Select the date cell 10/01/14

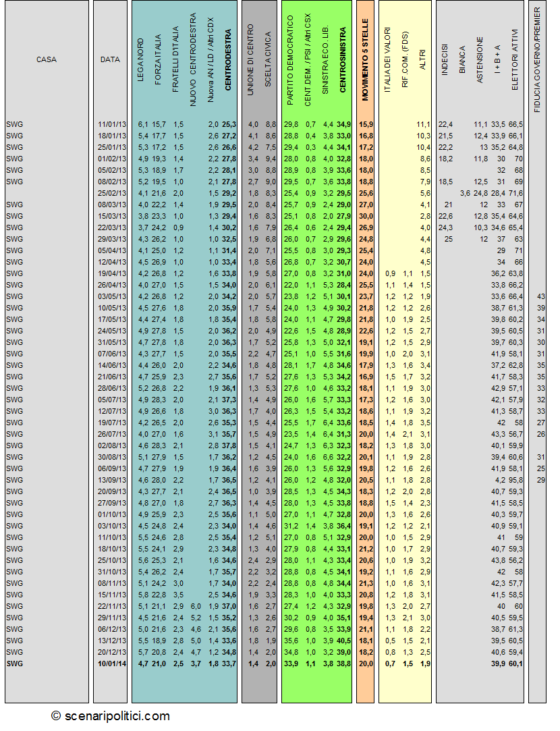pos(112,664)
